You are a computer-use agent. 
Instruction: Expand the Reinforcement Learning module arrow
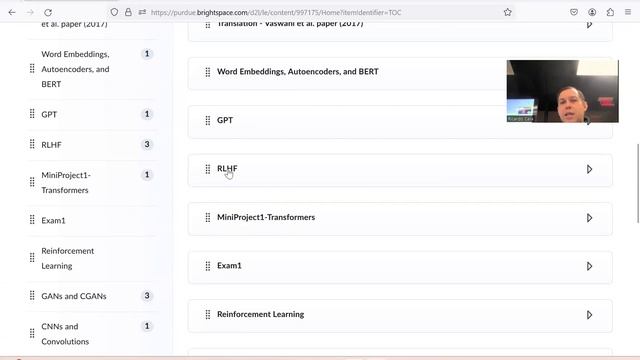point(589,315)
